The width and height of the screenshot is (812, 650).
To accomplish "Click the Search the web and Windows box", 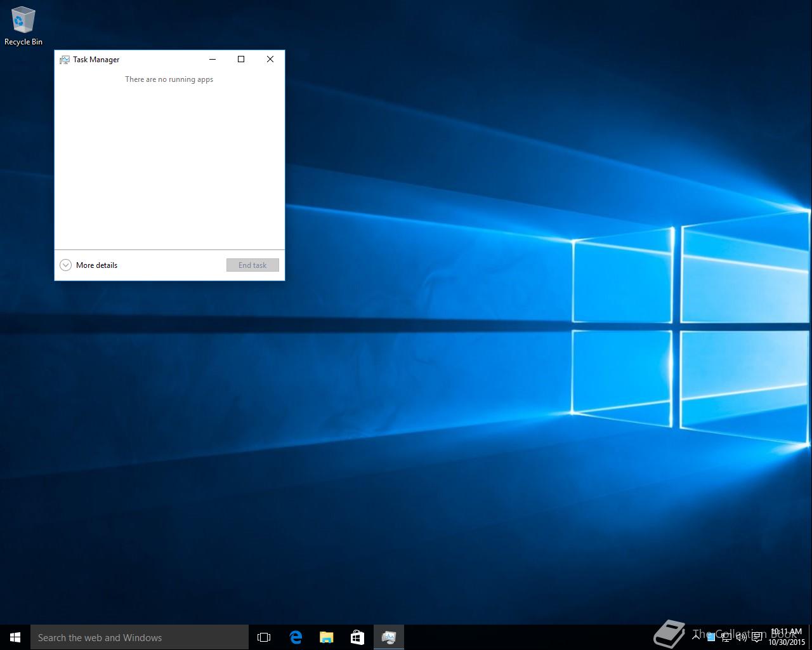I will 140,637.
